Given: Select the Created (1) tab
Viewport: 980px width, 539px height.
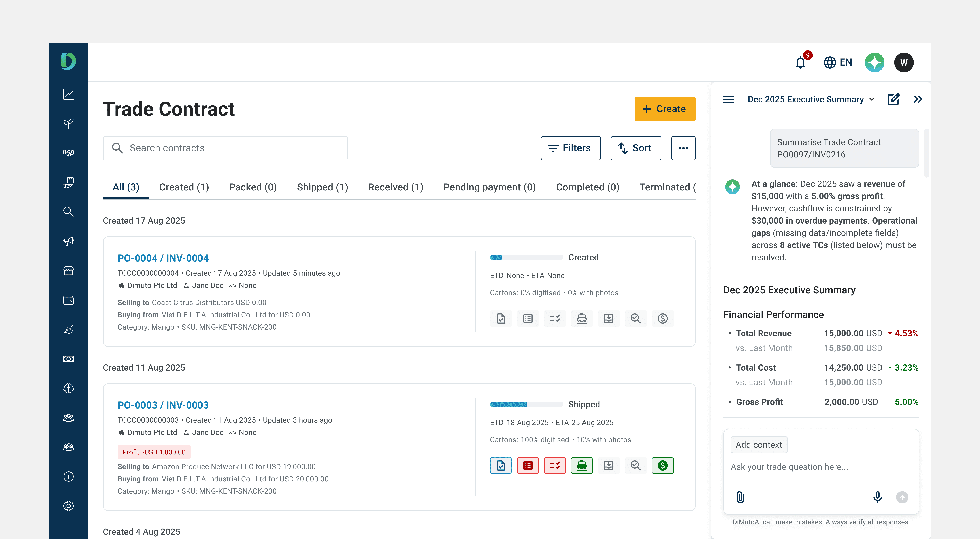Looking at the screenshot, I should click(184, 187).
